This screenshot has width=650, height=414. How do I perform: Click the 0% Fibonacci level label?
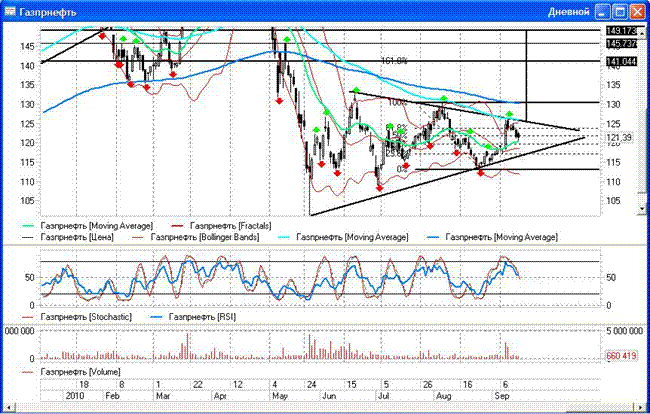402,169
